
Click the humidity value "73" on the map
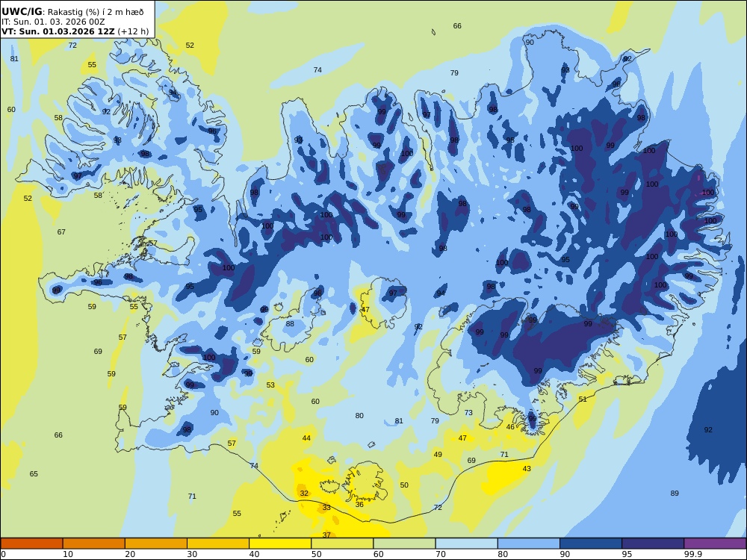tap(469, 412)
